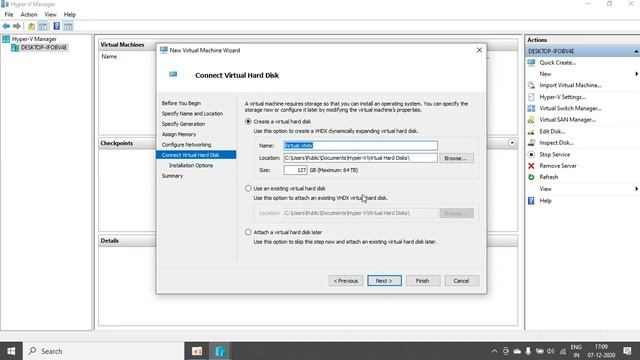Click the Forward arrow in toolbar
This screenshot has height=360, width=640.
tap(17, 26)
